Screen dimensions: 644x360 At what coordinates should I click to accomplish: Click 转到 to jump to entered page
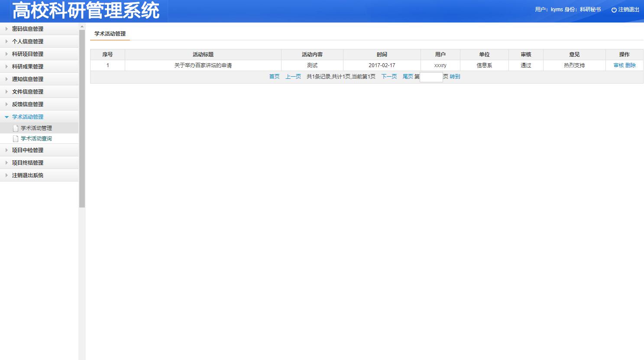tap(455, 76)
